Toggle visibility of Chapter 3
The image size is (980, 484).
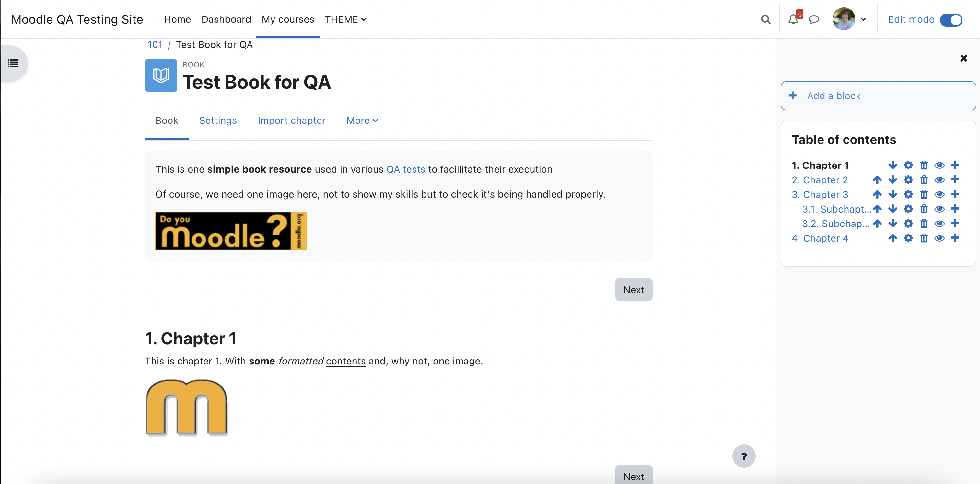click(939, 194)
